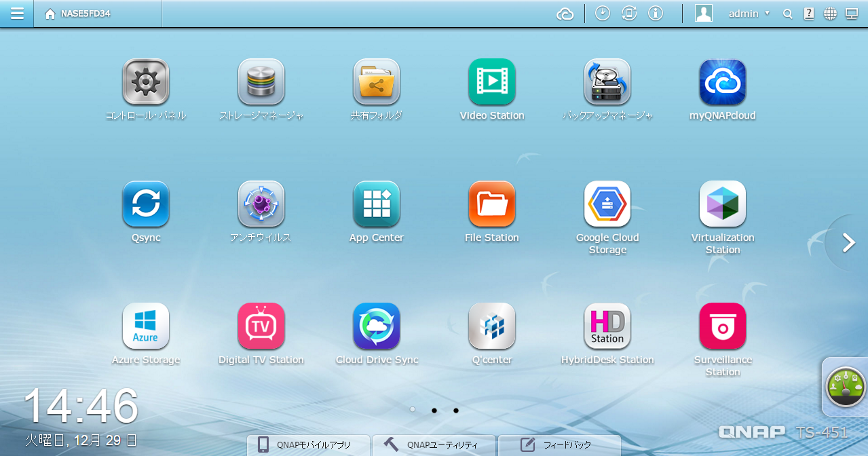
Task: Select the first desktop page dot
Action: pyautogui.click(x=413, y=410)
